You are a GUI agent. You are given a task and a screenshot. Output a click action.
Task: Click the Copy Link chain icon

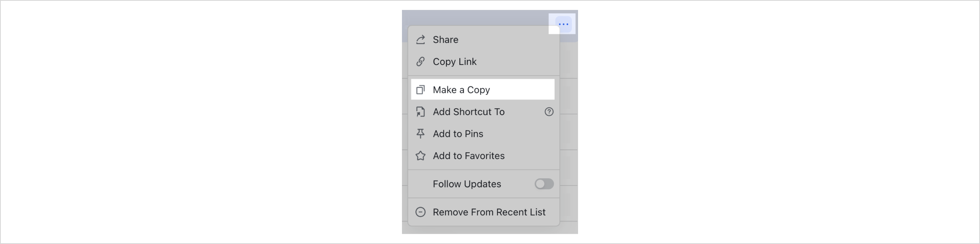point(421,61)
